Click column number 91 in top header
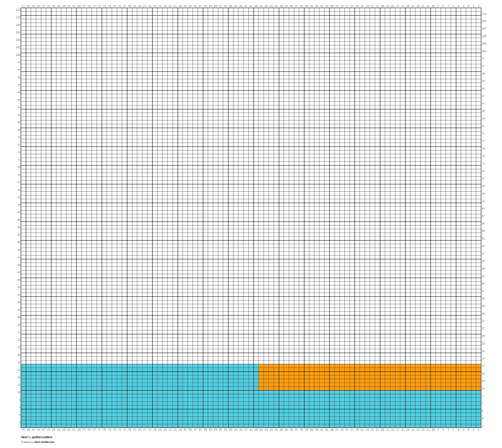502x448 pixels. 23,6
